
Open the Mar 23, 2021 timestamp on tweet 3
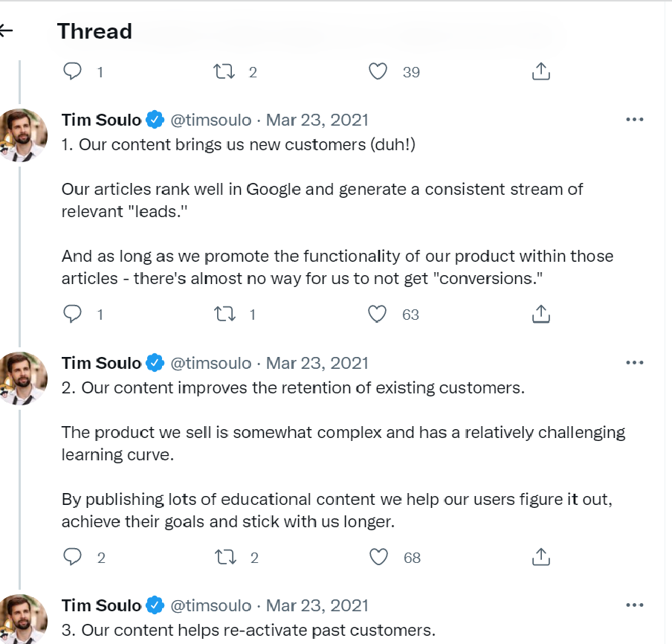click(317, 605)
